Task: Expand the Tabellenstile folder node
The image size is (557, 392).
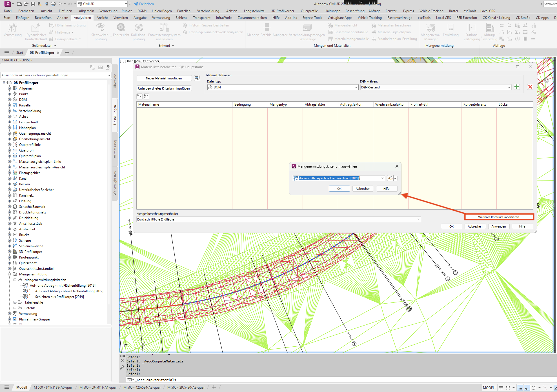Action: pos(15,302)
